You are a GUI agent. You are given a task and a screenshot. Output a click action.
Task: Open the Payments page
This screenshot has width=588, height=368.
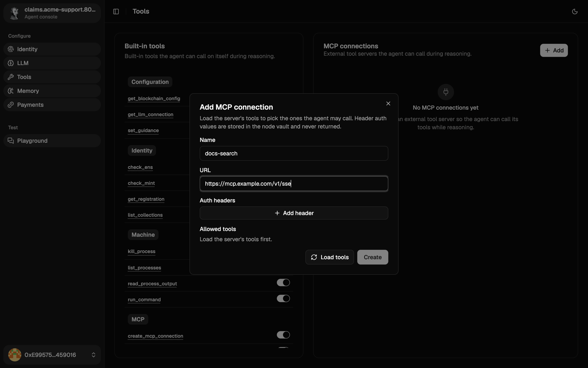pyautogui.click(x=52, y=105)
